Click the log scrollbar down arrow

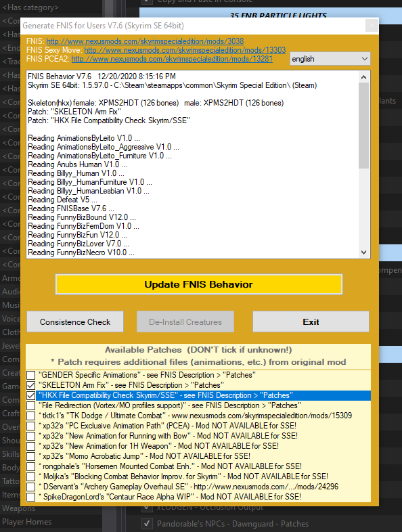pyautogui.click(x=363, y=252)
